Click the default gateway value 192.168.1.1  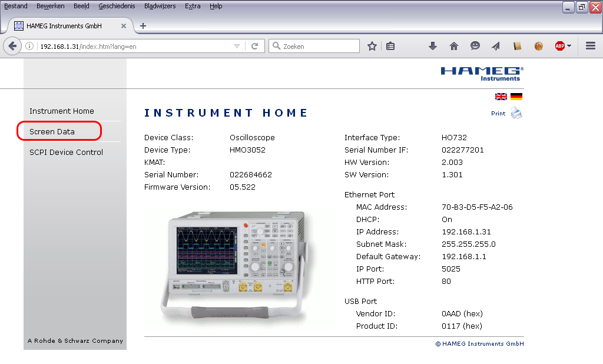464,257
